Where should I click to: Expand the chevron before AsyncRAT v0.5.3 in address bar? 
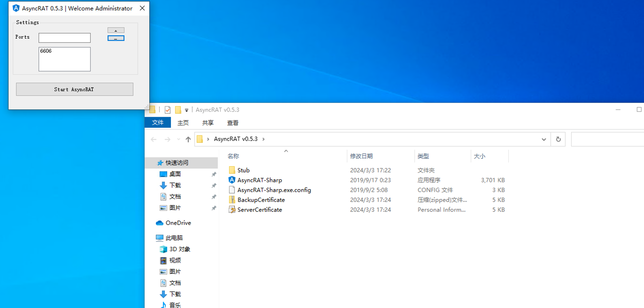click(208, 139)
